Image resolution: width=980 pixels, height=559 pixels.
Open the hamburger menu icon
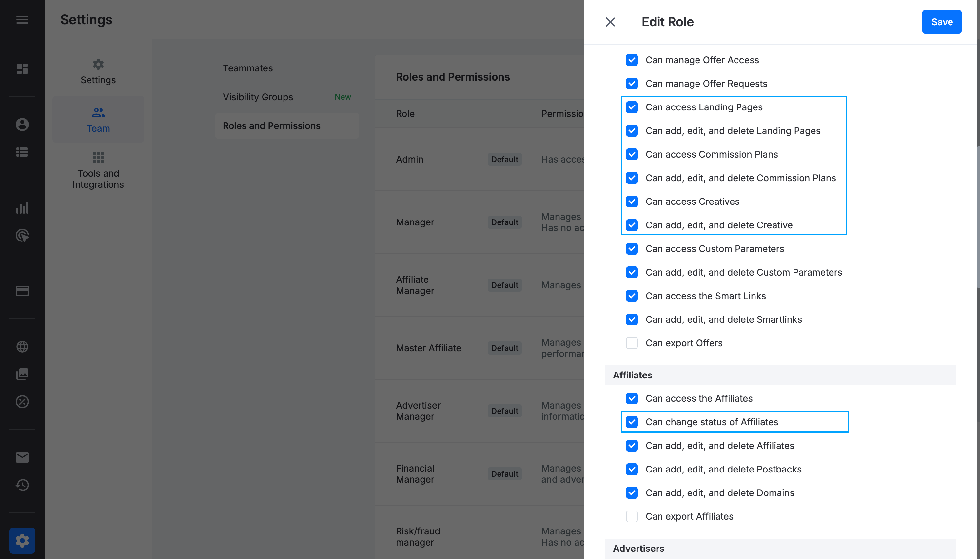click(x=22, y=20)
